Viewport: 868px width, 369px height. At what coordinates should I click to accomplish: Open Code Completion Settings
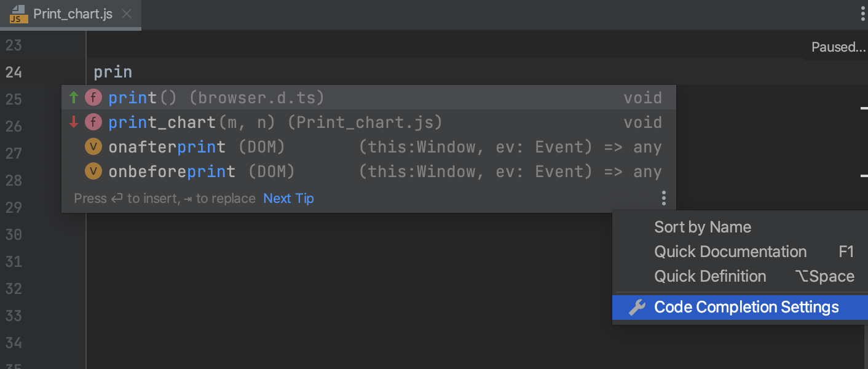746,307
